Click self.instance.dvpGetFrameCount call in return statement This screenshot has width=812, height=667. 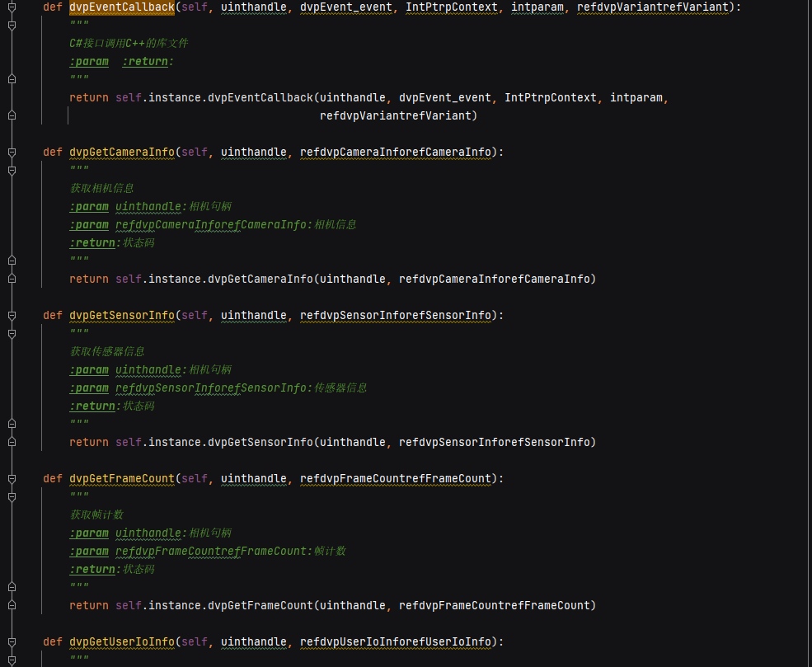pyautogui.click(x=214, y=606)
